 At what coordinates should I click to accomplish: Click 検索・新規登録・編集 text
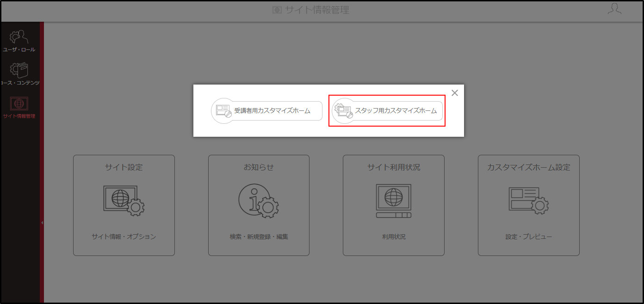[x=259, y=237]
